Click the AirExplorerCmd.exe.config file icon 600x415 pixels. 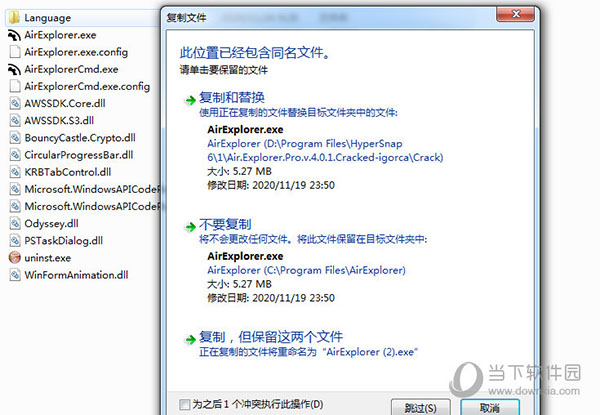(15, 86)
